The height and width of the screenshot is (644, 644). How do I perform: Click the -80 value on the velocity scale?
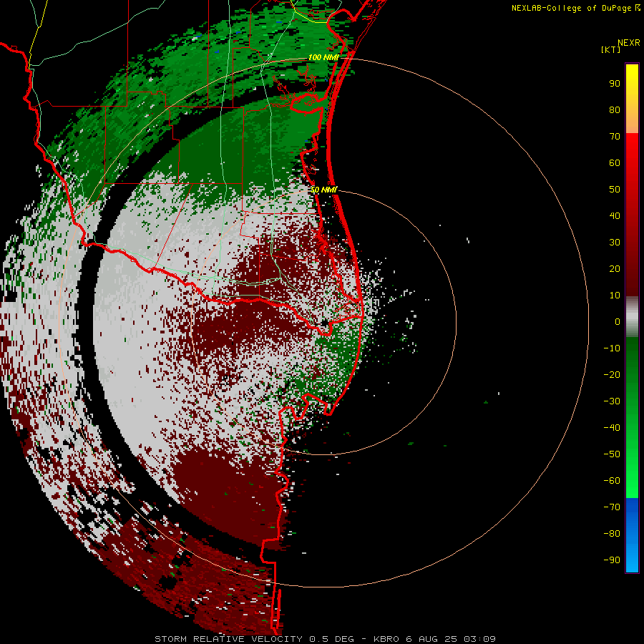(x=612, y=534)
